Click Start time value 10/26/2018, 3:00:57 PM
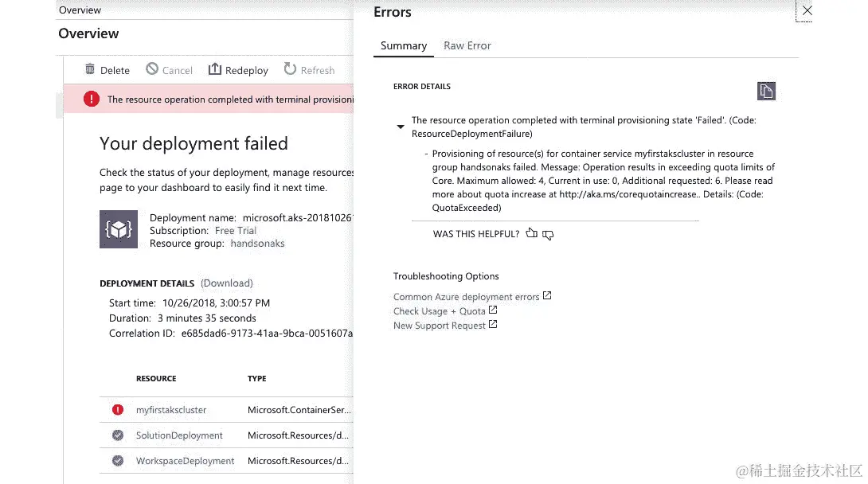 (x=216, y=303)
